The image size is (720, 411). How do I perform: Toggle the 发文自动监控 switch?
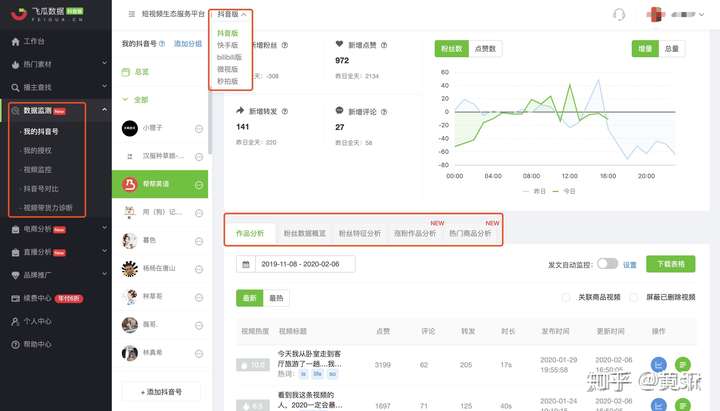(x=607, y=264)
